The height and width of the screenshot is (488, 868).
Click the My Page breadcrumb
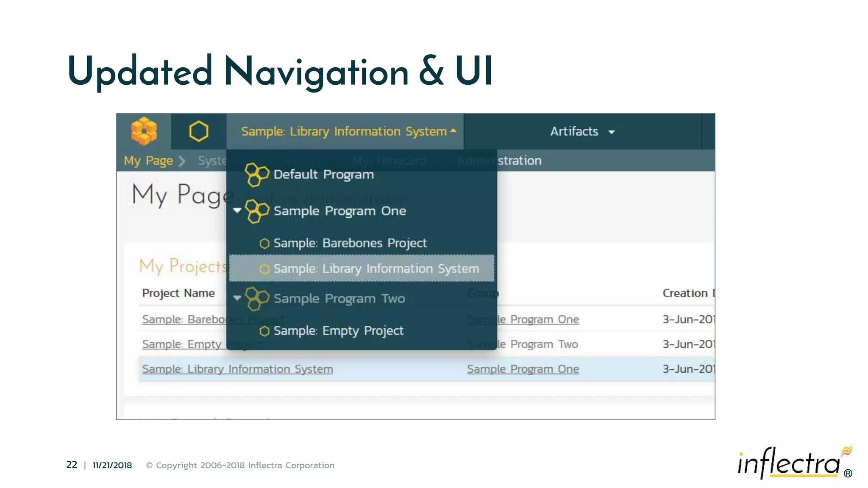pos(148,161)
